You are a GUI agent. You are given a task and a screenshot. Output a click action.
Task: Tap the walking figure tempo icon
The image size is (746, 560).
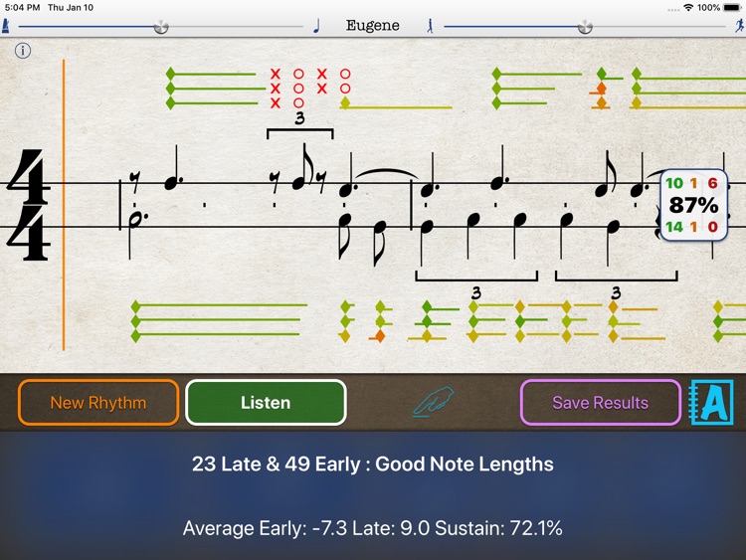tap(430, 26)
